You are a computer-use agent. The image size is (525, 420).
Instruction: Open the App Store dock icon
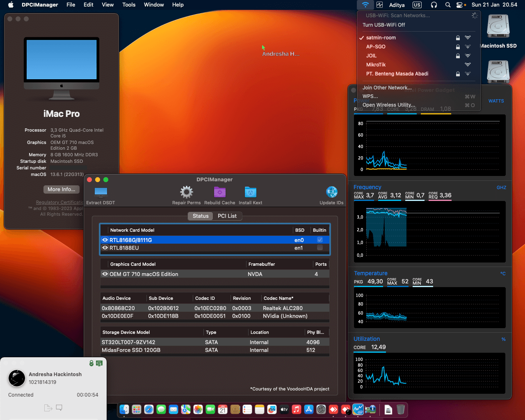pos(309,409)
